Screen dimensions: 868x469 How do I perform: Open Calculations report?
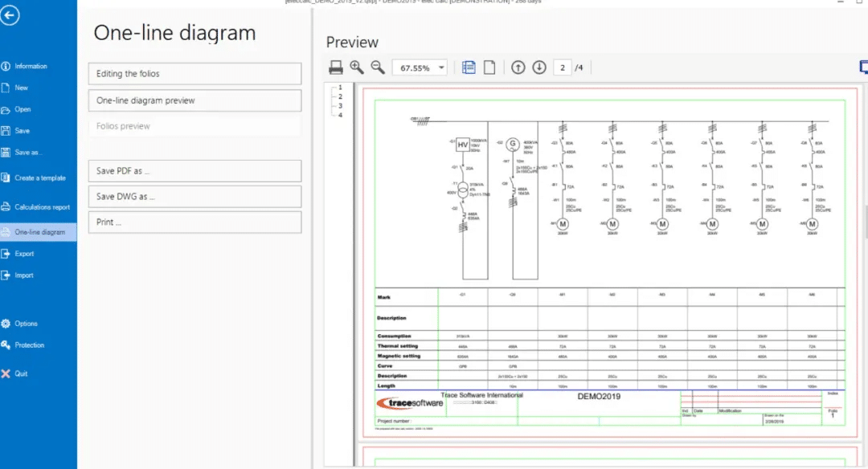point(42,207)
